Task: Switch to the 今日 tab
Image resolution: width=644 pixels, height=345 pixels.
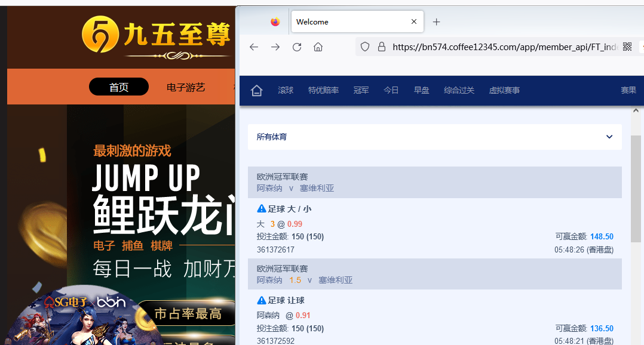Action: 391,91
